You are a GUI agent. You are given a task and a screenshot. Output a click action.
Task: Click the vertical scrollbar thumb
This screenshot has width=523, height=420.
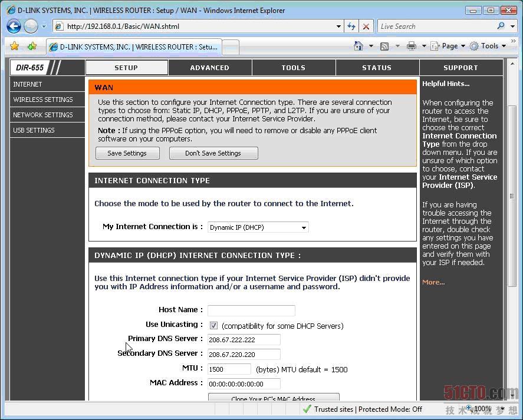(x=512, y=196)
